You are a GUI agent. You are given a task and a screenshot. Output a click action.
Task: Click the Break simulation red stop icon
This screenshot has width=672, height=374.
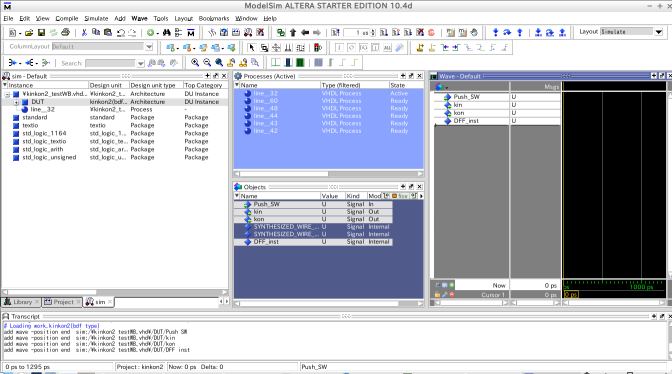(x=431, y=33)
